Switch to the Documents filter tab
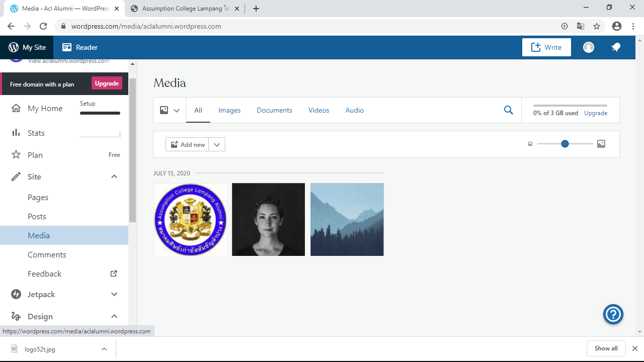This screenshot has width=644, height=362. [x=274, y=110]
